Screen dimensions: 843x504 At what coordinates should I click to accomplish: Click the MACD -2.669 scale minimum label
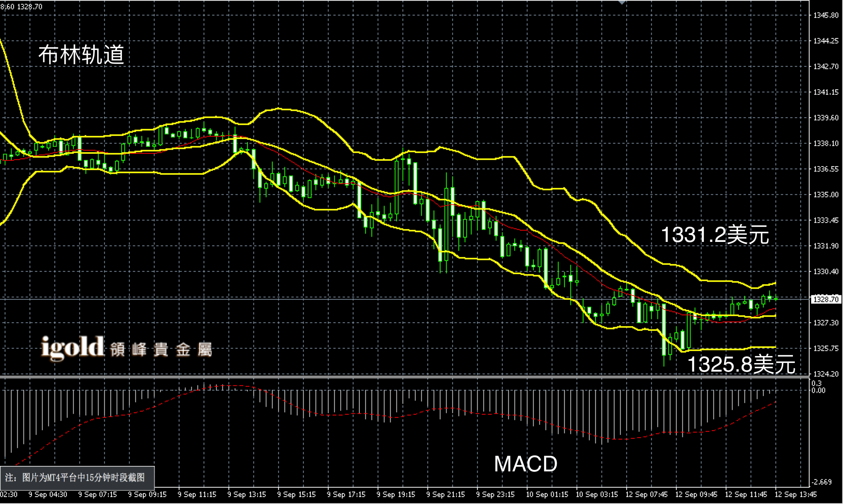[822, 482]
